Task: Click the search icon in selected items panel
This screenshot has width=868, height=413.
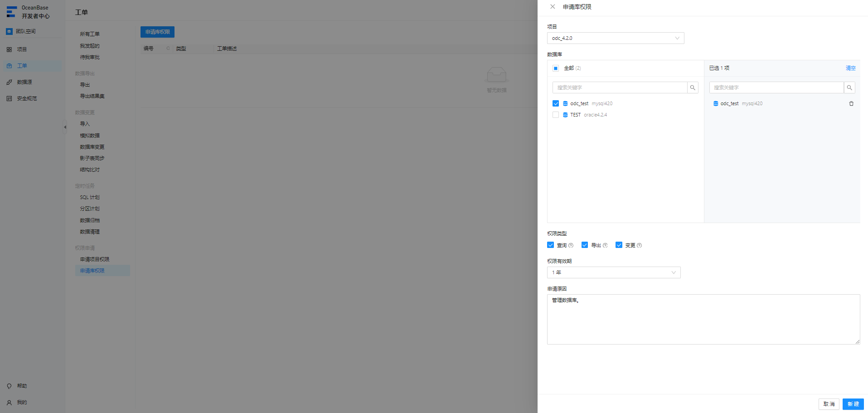Action: 849,87
